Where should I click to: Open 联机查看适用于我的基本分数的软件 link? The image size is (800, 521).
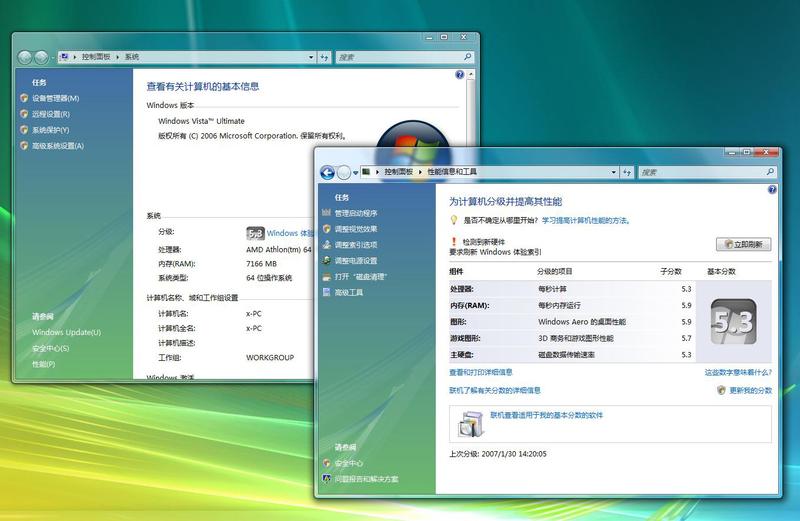click(x=546, y=415)
